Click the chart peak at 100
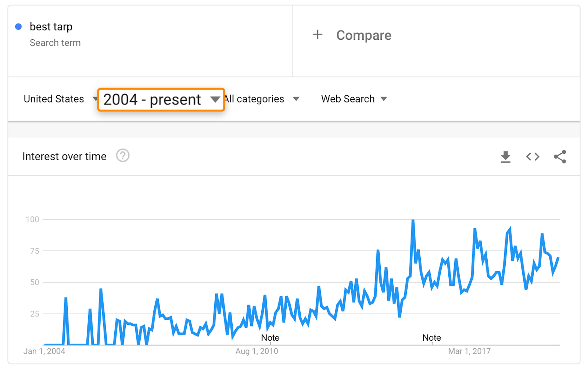 (x=413, y=220)
